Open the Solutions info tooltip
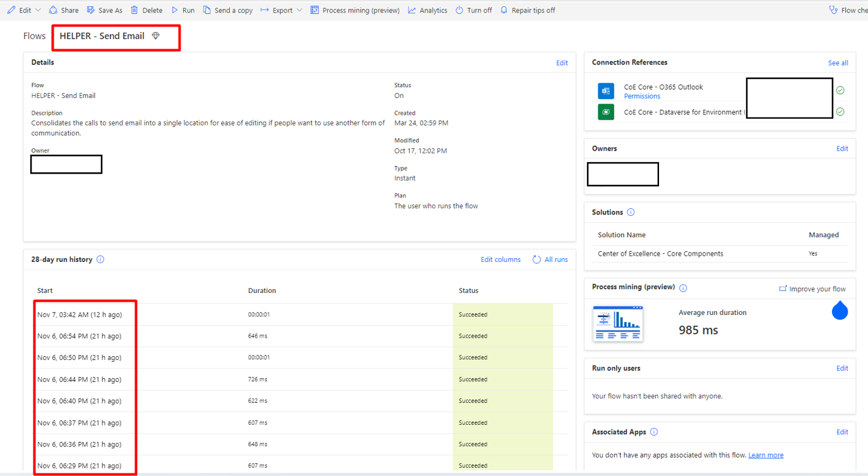This screenshot has height=476, width=868. coord(631,212)
